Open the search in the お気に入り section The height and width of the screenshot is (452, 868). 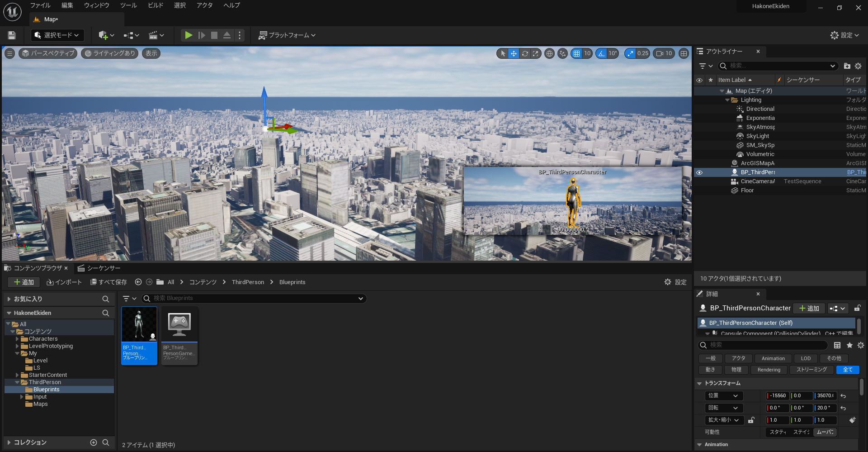[106, 299]
